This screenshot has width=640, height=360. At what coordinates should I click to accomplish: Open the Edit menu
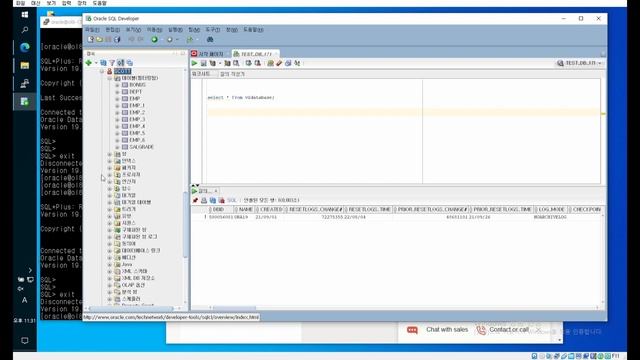[113, 30]
